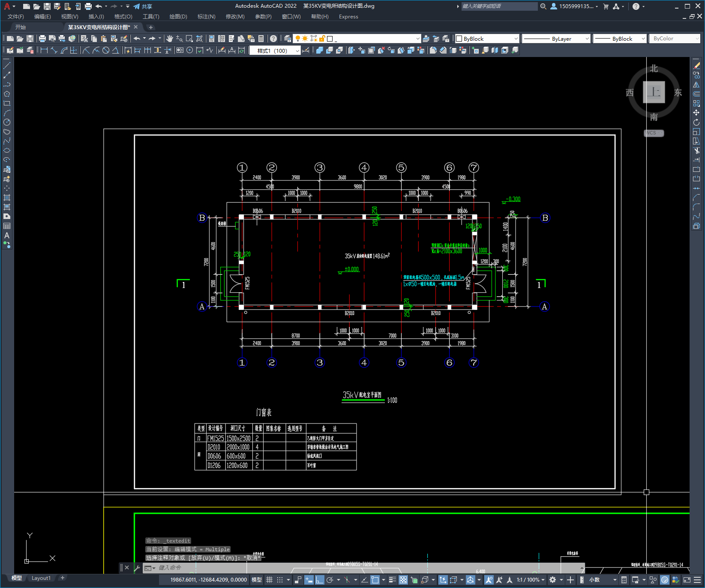Toggle lineweight display in status bar
This screenshot has width=705, height=588.
[x=392, y=580]
